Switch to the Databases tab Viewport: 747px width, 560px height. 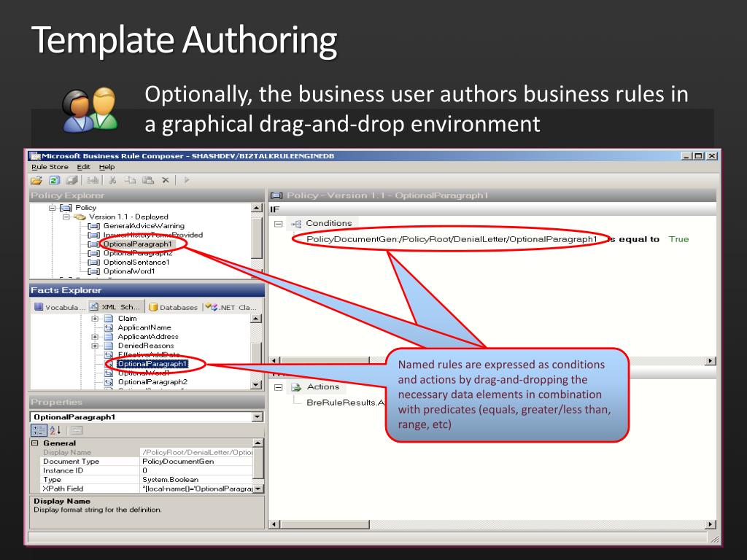coord(173,307)
